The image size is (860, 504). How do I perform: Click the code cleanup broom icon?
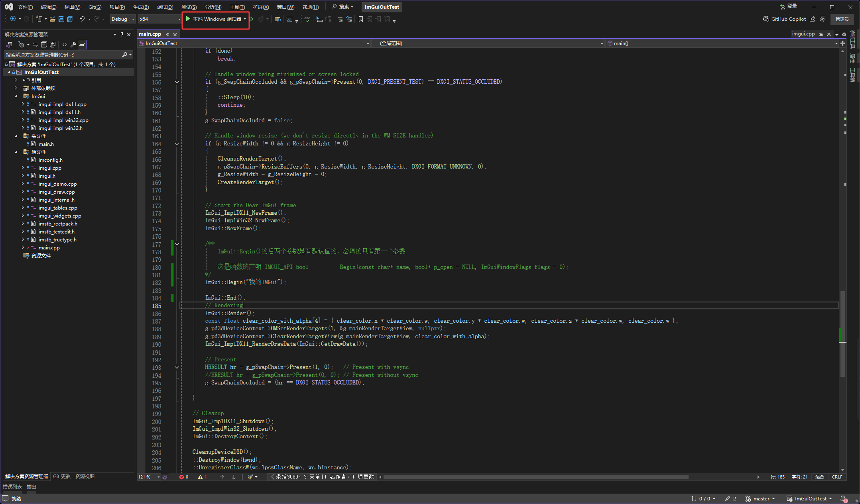pyautogui.click(x=250, y=477)
